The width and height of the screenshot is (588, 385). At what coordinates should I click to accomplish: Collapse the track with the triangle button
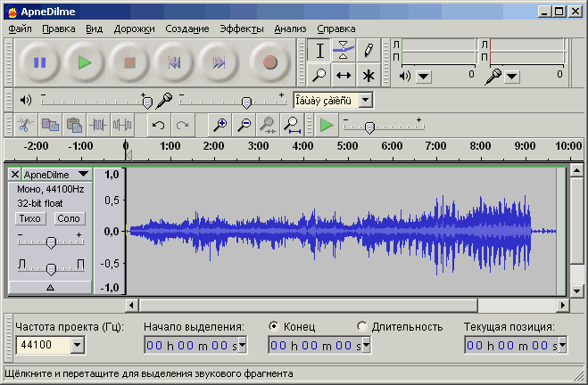pos(50,288)
